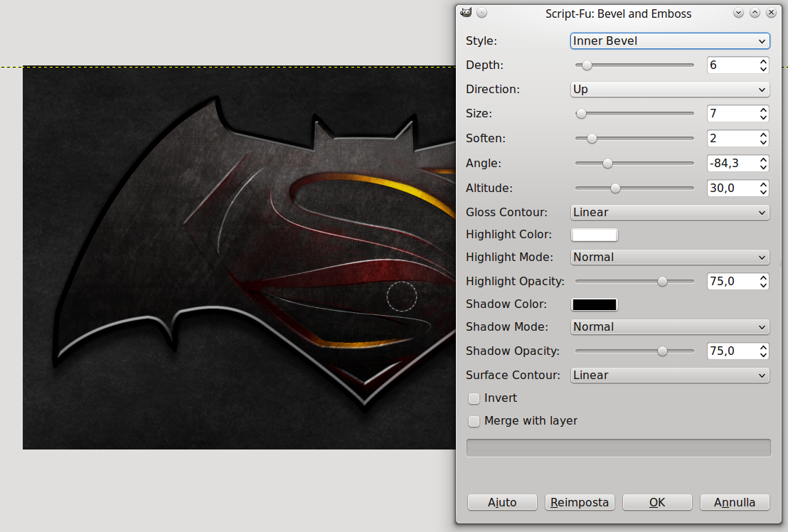Click the Depth slider handle
Screen dimensions: 788x532
coord(587,65)
